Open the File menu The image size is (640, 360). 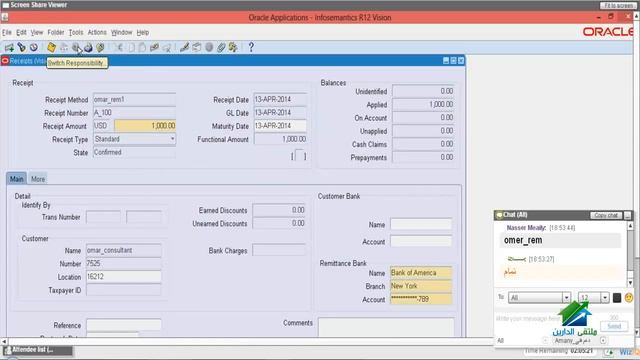point(7,32)
